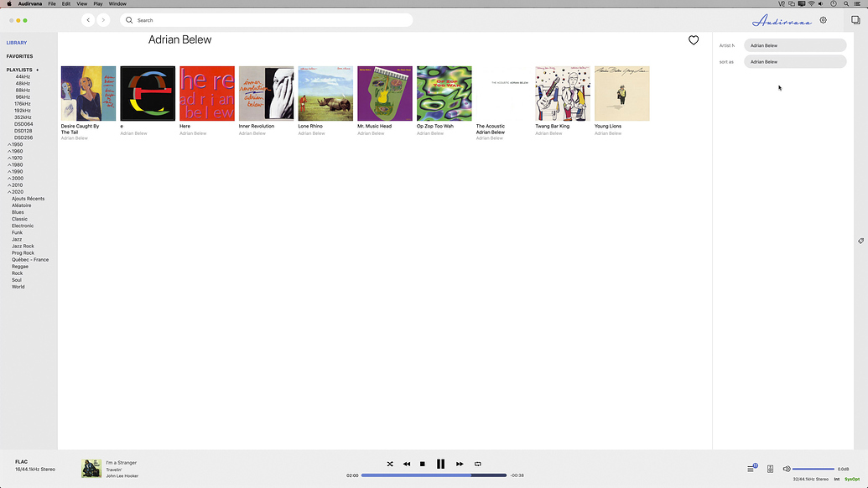868x488 pixels.
Task: Open the FAVORITES section
Action: [19, 56]
